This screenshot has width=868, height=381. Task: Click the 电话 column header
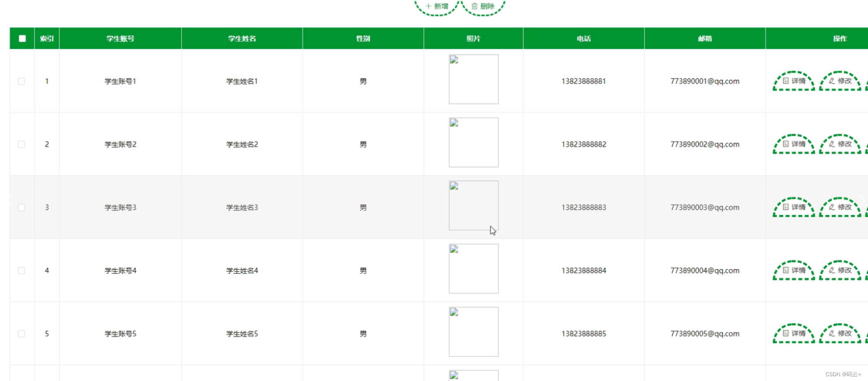(x=583, y=38)
